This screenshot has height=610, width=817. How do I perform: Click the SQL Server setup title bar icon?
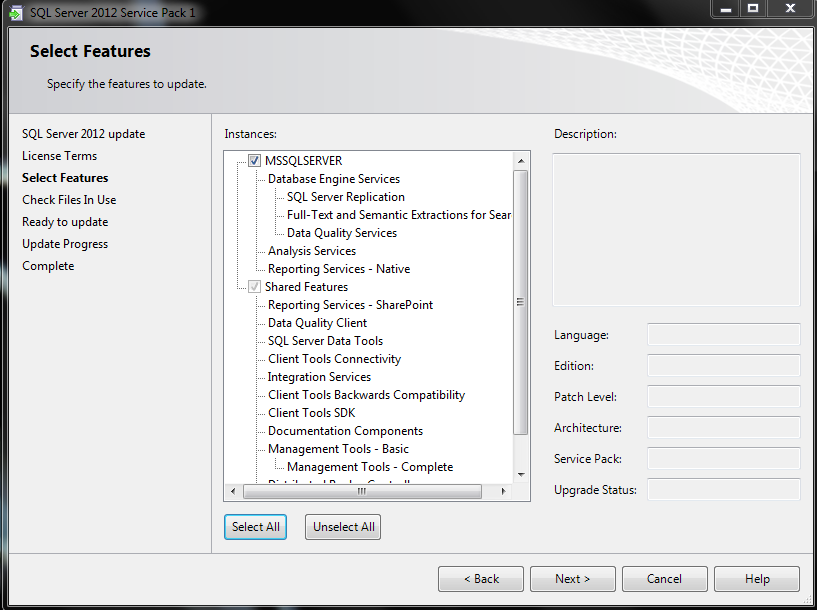[x=15, y=12]
